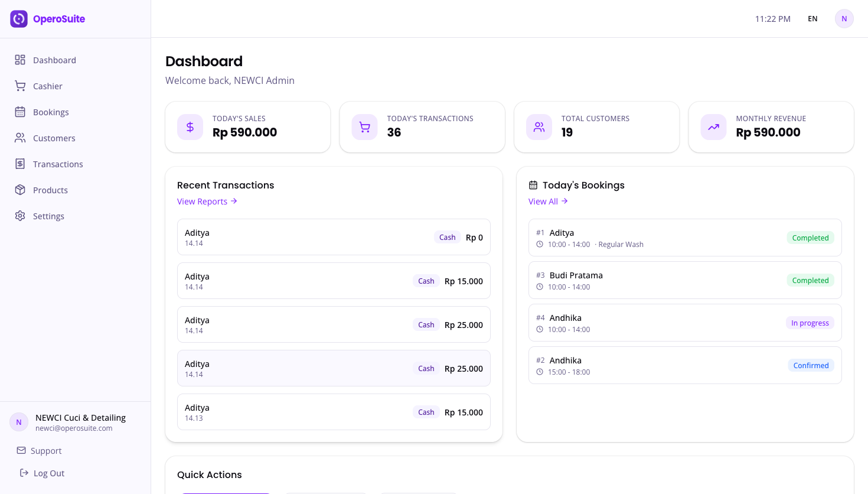Click the View Reports link
The width and height of the screenshot is (868, 494).
203,201
